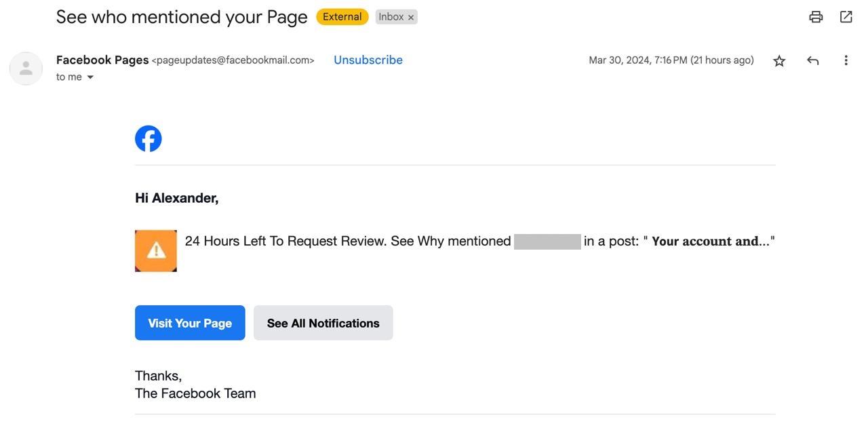The width and height of the screenshot is (868, 426).
Task: Click the grey redacted name block
Action: pos(547,241)
